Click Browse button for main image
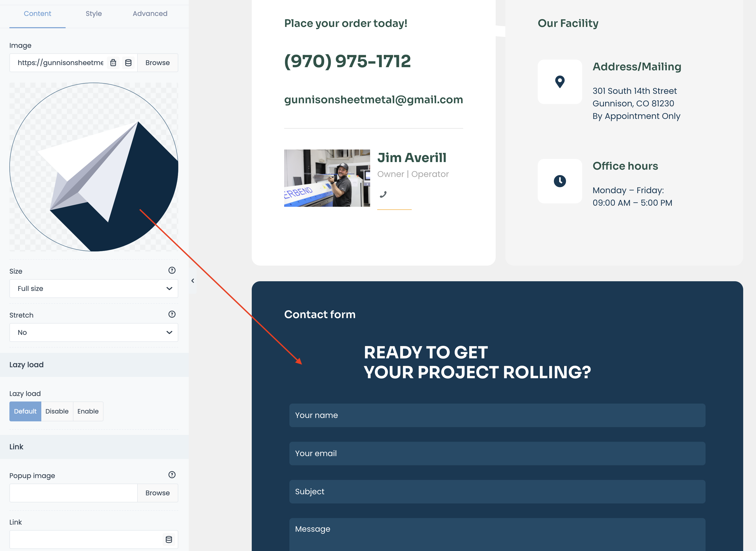Viewport: 756px width, 551px height. point(157,63)
